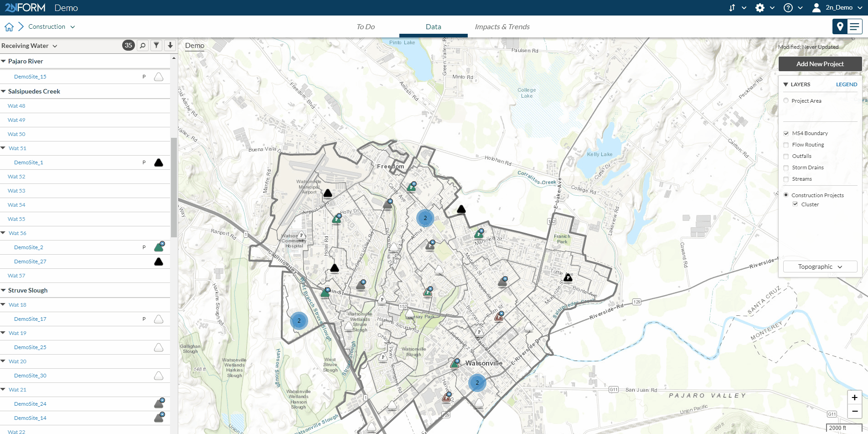Open Topographic basemap dropdown
Image resolution: width=868 pixels, height=434 pixels.
pos(820,267)
